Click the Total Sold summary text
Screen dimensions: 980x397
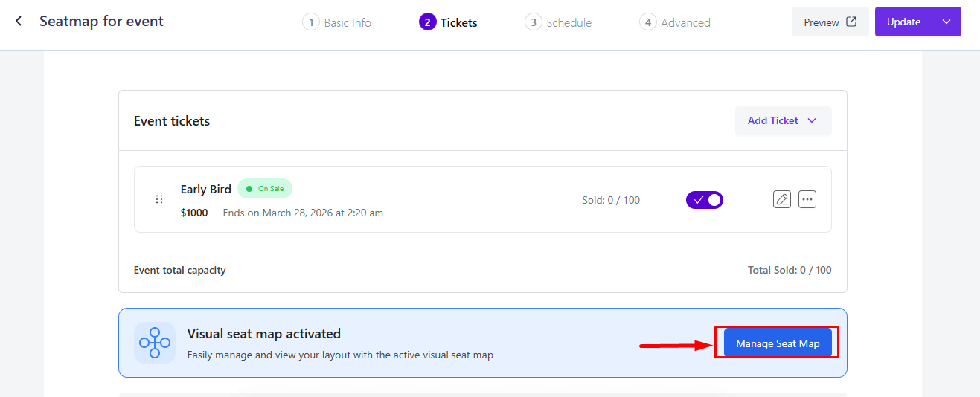(x=789, y=270)
